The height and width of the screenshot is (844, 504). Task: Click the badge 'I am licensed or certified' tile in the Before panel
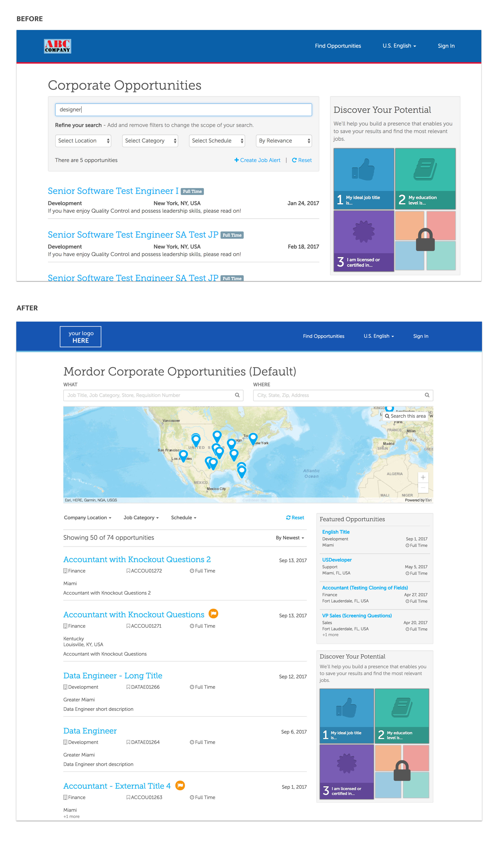(364, 241)
